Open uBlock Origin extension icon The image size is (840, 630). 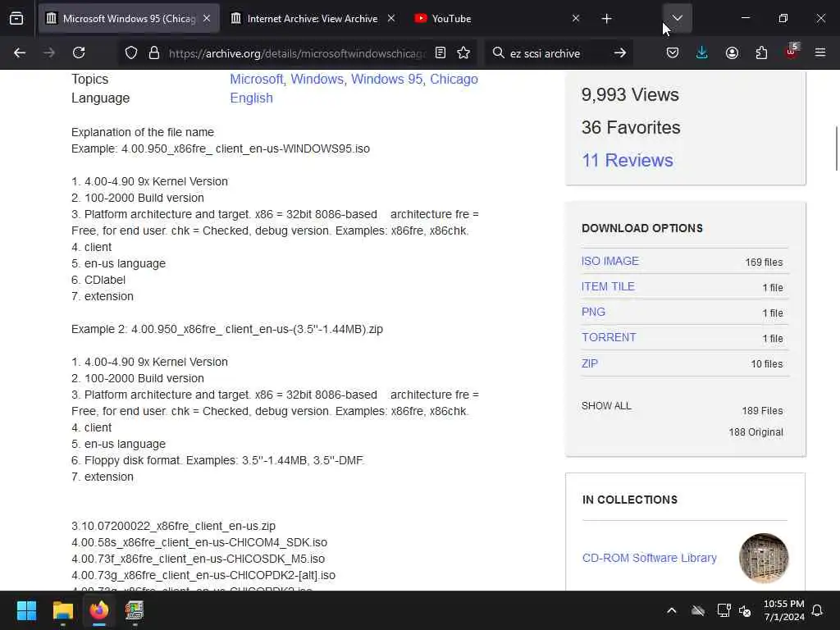tap(792, 52)
